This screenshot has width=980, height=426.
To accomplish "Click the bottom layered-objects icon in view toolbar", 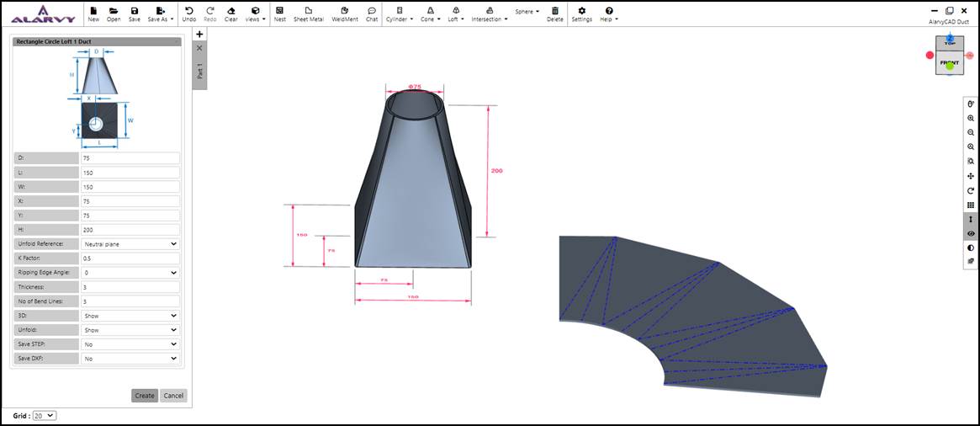I will tap(971, 262).
